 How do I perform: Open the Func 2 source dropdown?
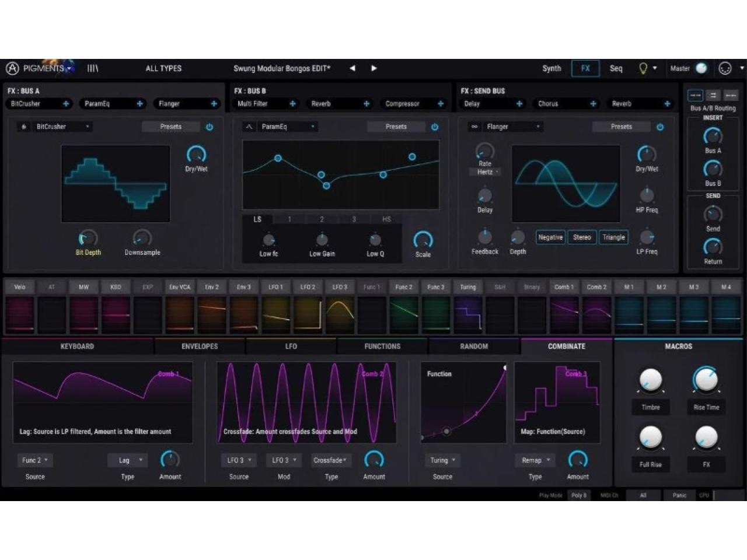(x=35, y=460)
